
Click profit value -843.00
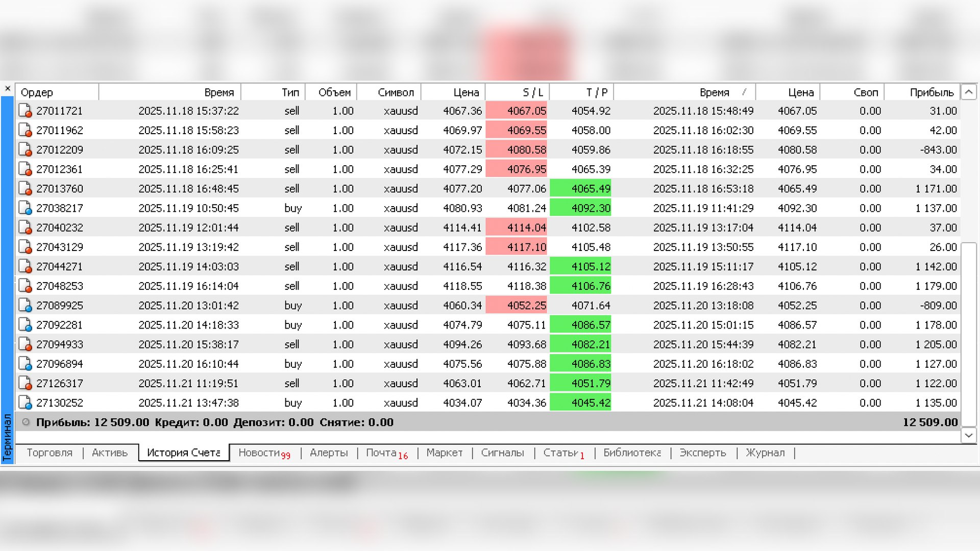coord(938,149)
